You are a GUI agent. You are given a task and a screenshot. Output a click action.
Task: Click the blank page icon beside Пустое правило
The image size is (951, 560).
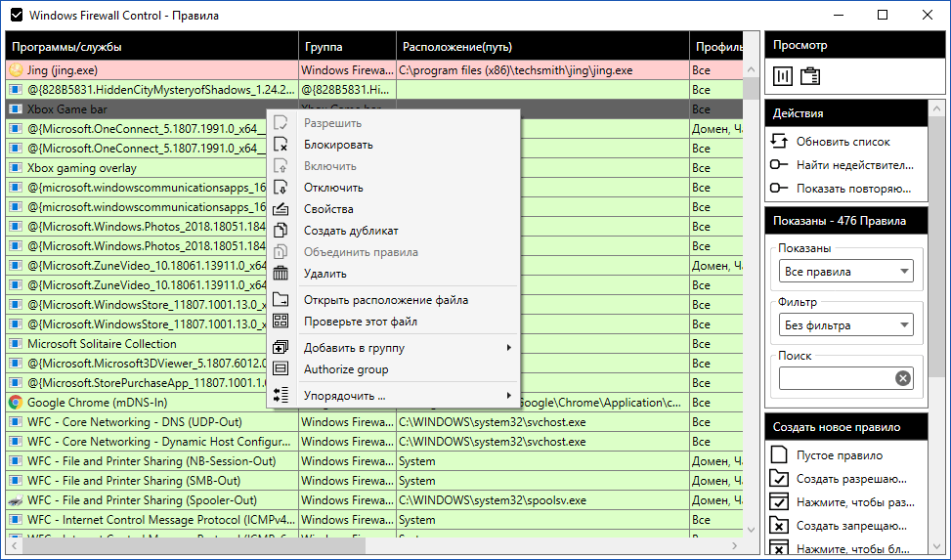(779, 454)
